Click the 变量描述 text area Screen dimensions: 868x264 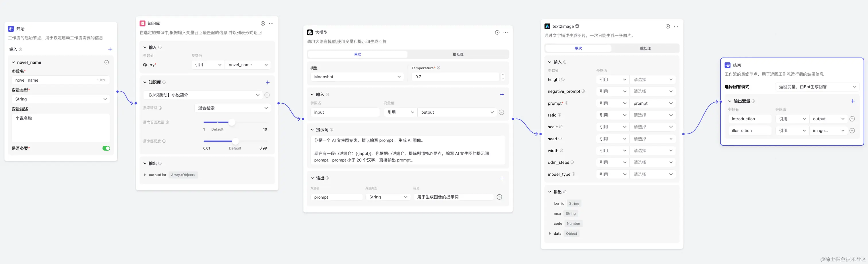61,128
